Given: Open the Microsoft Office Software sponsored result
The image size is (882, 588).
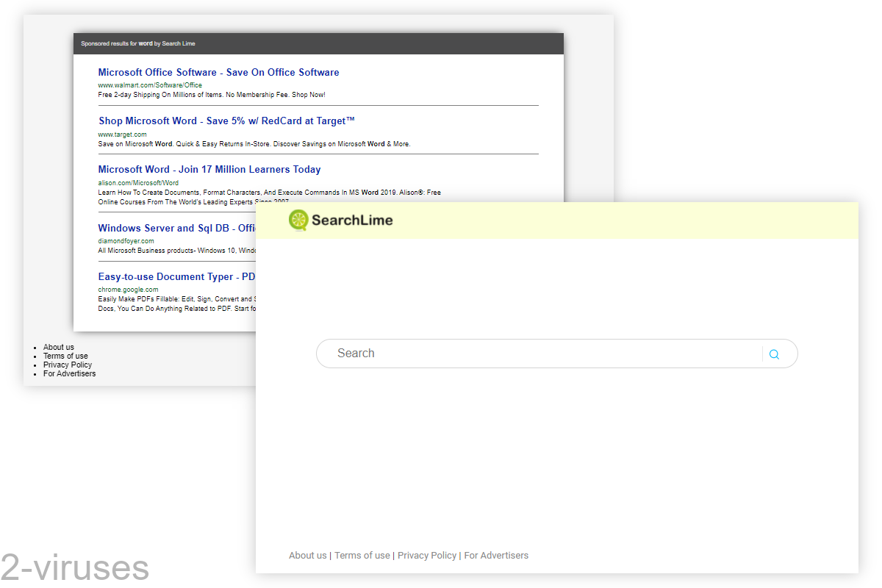Looking at the screenshot, I should (x=218, y=72).
